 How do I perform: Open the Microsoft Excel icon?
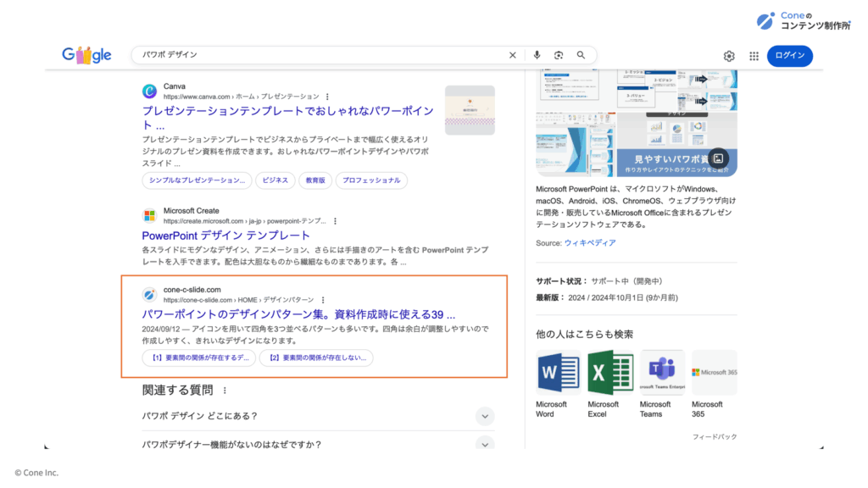point(610,372)
